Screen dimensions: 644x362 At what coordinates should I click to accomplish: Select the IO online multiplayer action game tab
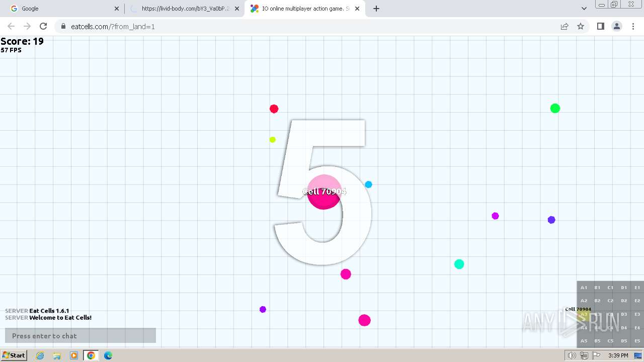point(305,9)
